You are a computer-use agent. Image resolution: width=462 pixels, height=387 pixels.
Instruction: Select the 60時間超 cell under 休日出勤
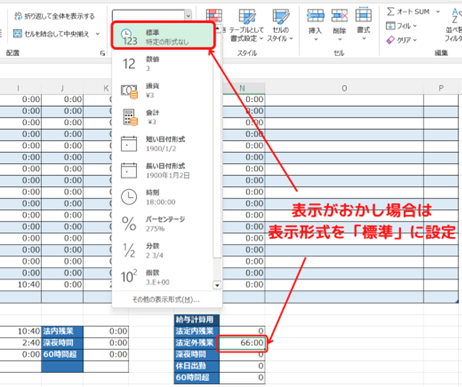197,378
